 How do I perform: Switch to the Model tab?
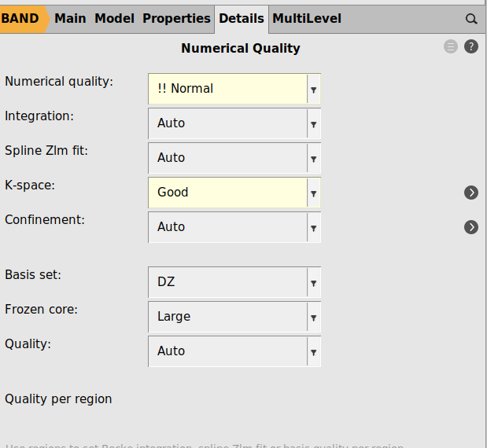[x=115, y=18]
